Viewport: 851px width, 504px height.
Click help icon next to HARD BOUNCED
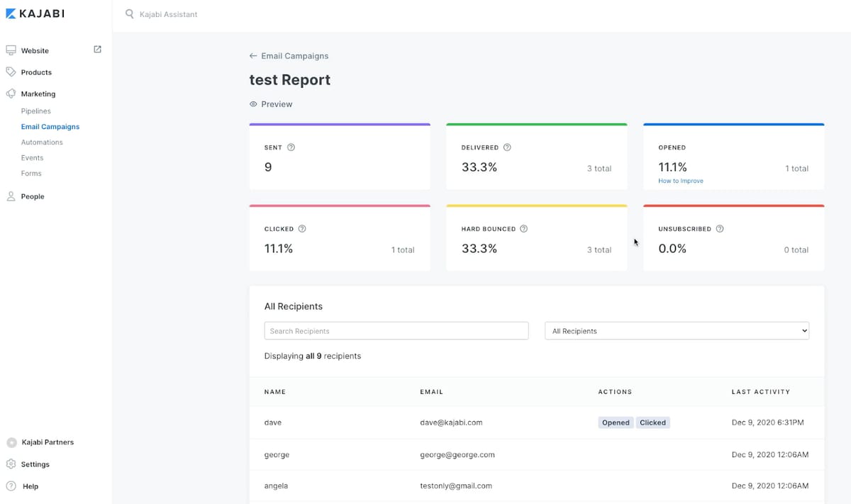[523, 229]
